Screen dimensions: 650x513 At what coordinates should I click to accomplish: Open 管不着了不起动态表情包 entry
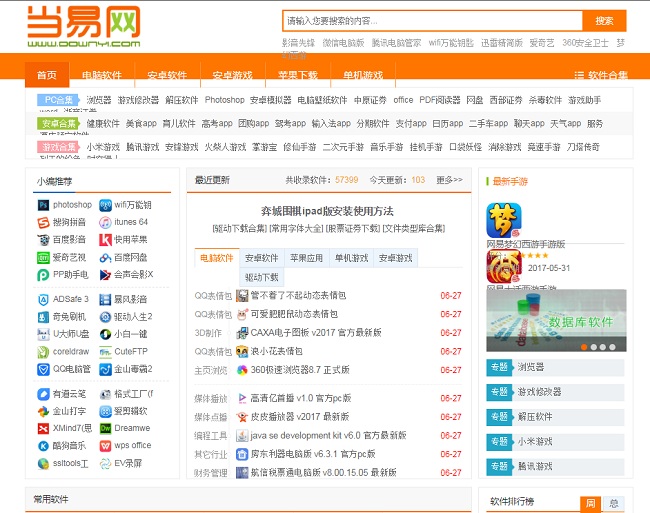[298, 295]
